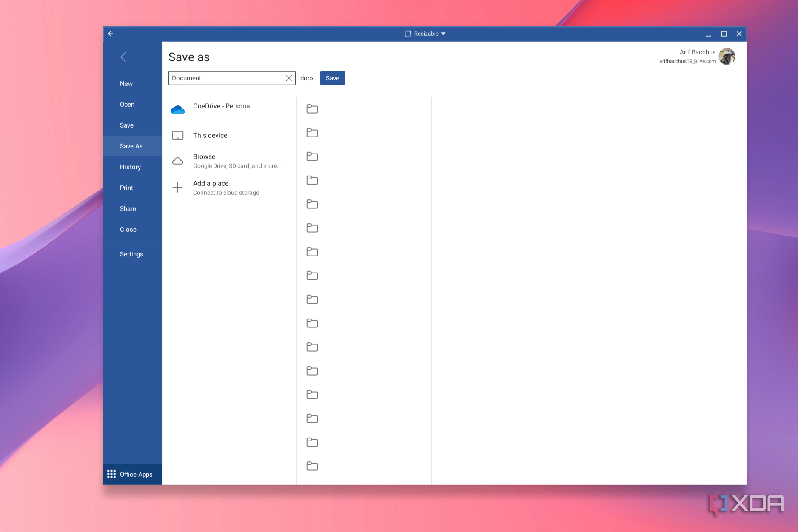
Task: Save the document with the Save button
Action: click(332, 78)
